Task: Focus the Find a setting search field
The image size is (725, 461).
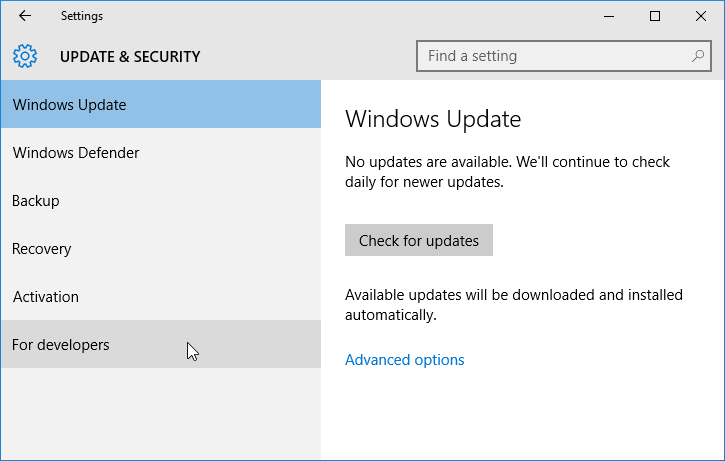Action: pos(564,56)
